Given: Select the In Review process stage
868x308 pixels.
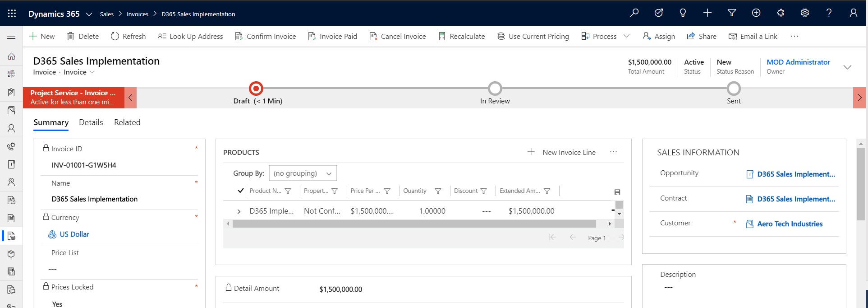Looking at the screenshot, I should pyautogui.click(x=495, y=89).
